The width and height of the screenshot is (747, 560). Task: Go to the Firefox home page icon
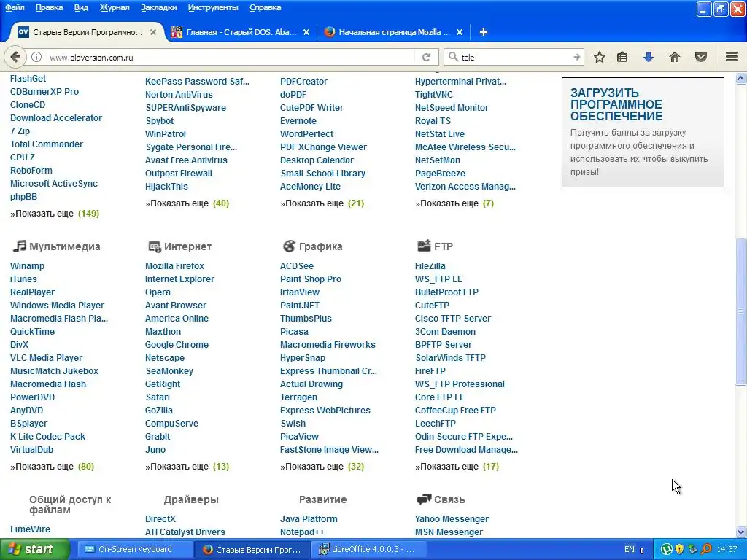point(675,57)
